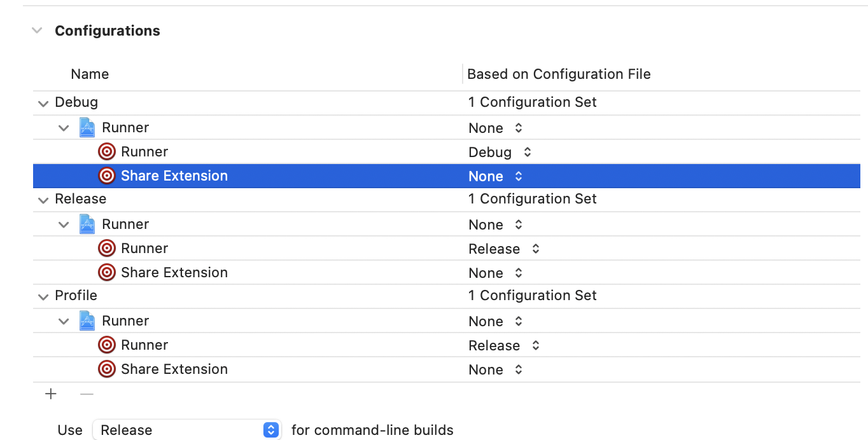
Task: Collapse the Profile configuration row
Action: [x=43, y=296]
